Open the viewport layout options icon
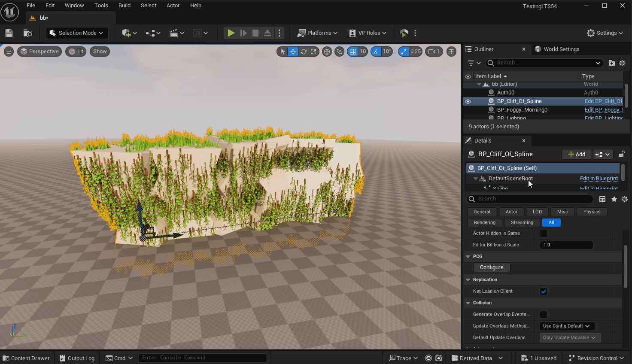The image size is (632, 364). pyautogui.click(x=451, y=52)
